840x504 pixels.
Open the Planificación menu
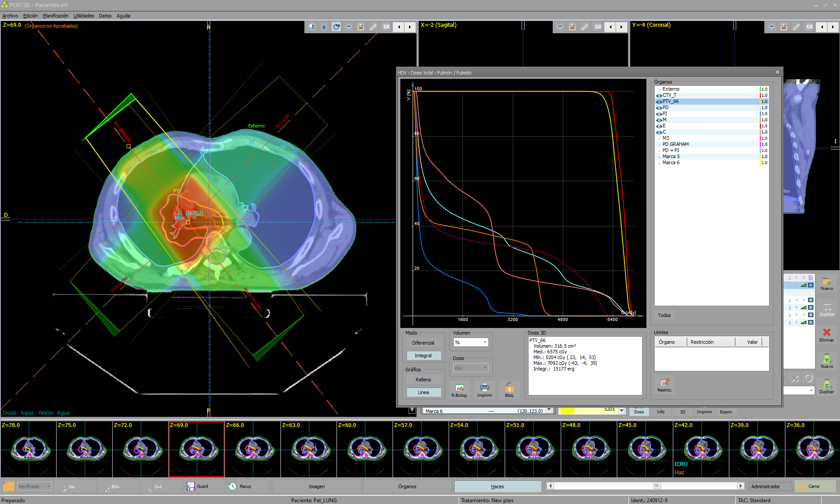tap(56, 16)
